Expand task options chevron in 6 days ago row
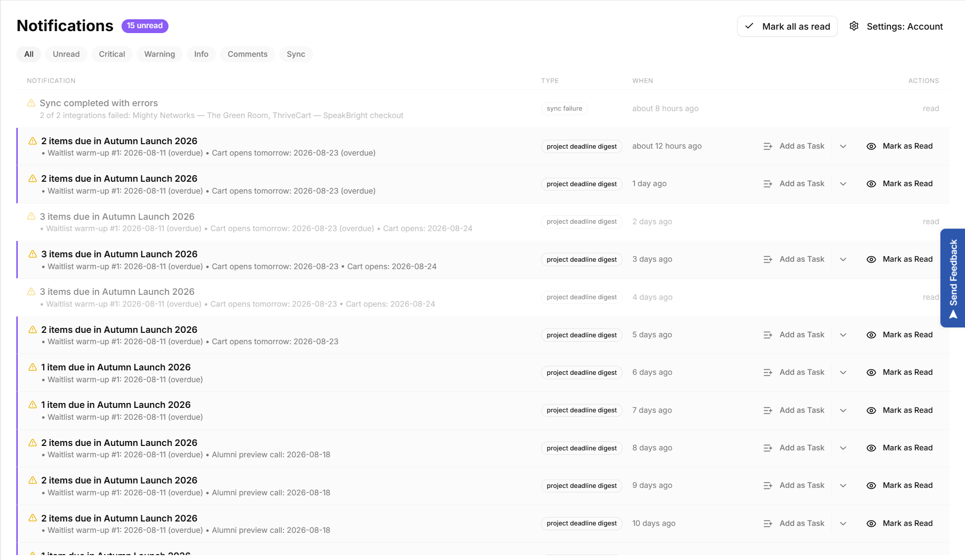This screenshot has width=965, height=560. (x=843, y=372)
